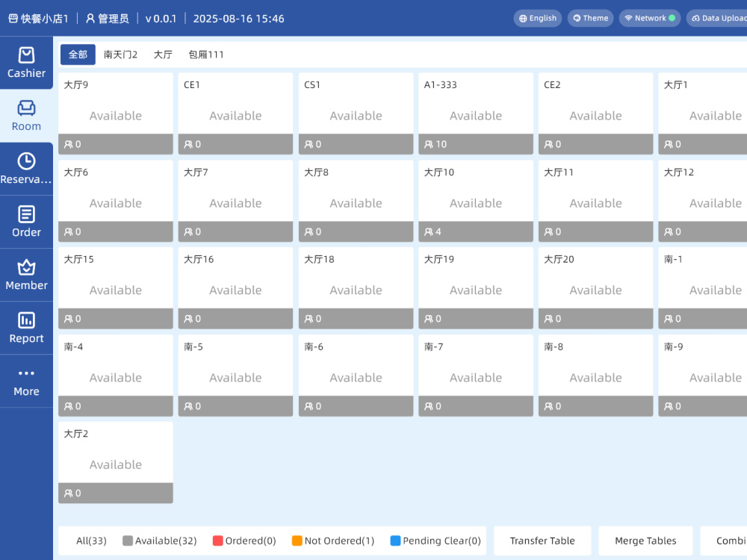Open table card 南-4
The image size is (747, 560).
pos(116,376)
